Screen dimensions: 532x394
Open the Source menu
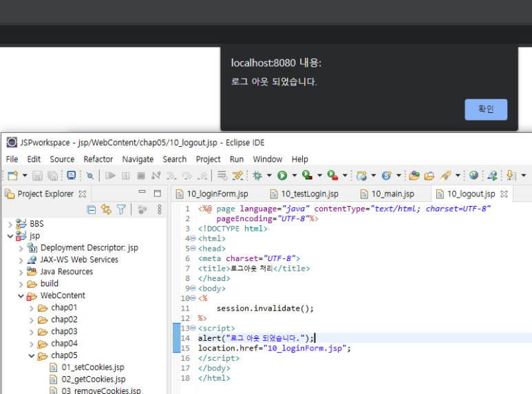62,159
